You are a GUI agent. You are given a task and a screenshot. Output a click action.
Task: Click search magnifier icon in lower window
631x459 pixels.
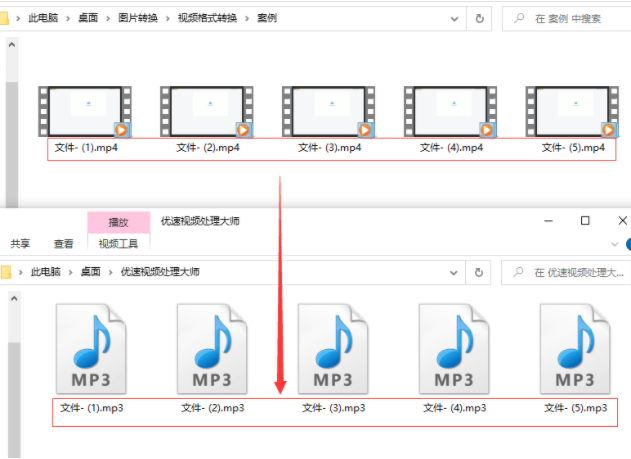pos(518,272)
